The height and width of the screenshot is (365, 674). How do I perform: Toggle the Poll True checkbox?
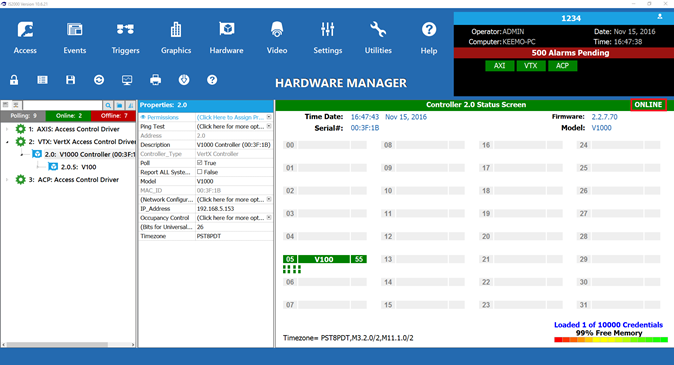click(x=199, y=163)
